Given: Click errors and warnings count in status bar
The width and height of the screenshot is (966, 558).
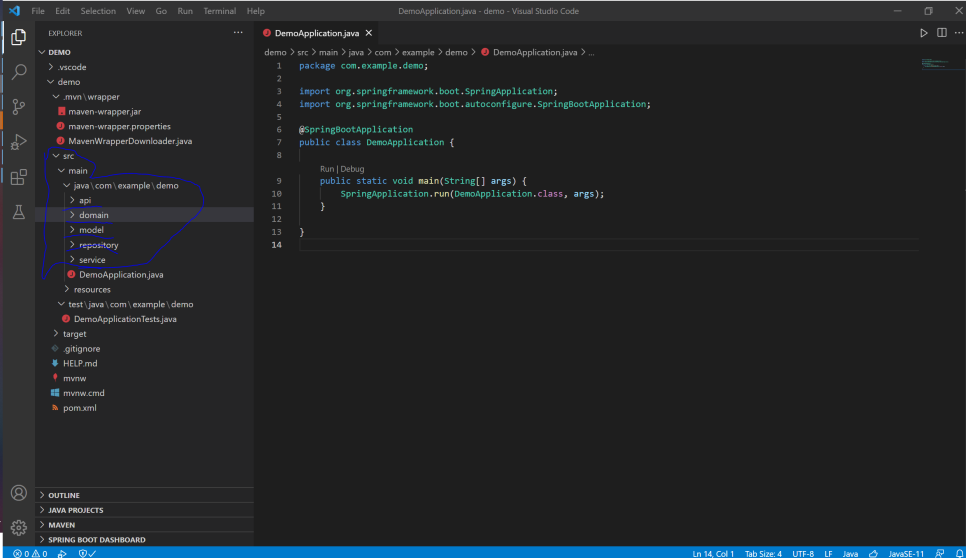Looking at the screenshot, I should coord(30,553).
